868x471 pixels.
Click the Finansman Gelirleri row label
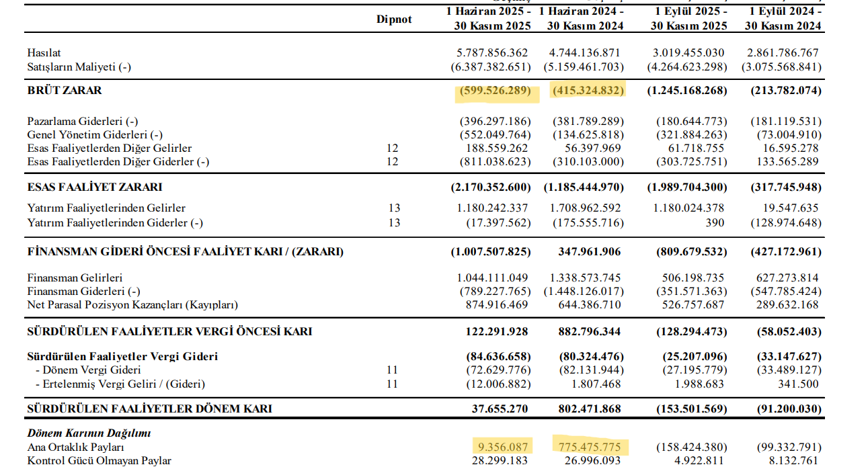(x=75, y=277)
